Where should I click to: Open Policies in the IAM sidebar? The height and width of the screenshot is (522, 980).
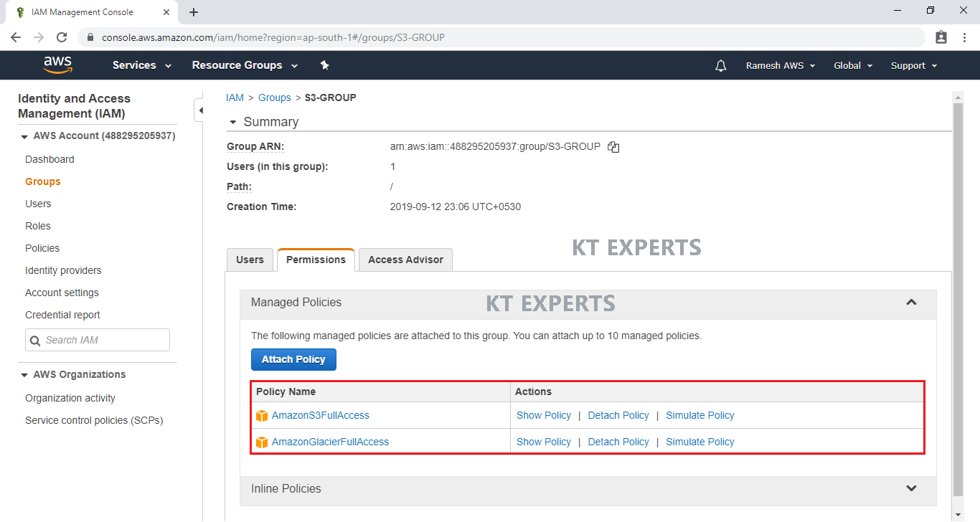coord(42,248)
